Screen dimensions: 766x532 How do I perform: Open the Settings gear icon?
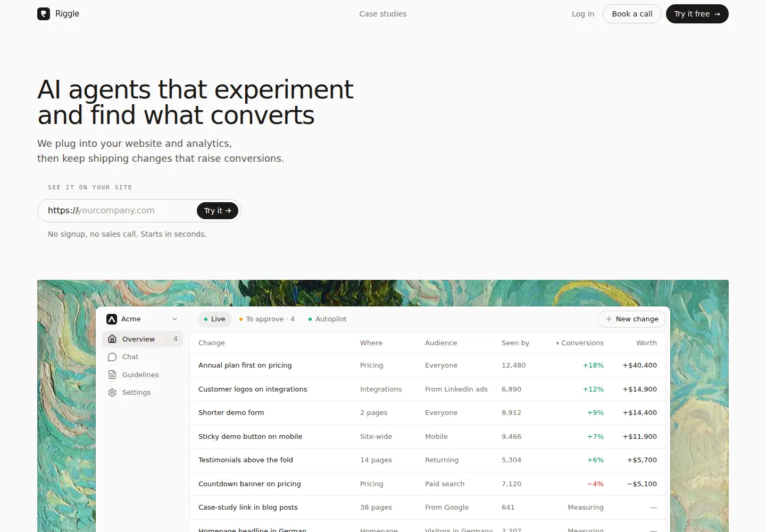tap(112, 393)
